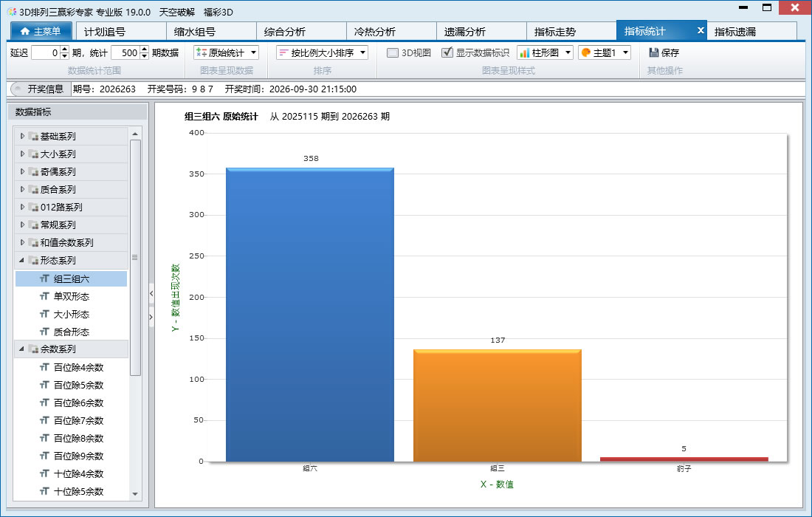The image size is (812, 517).
Task: Open the 缩水组号 tab
Action: (211, 32)
